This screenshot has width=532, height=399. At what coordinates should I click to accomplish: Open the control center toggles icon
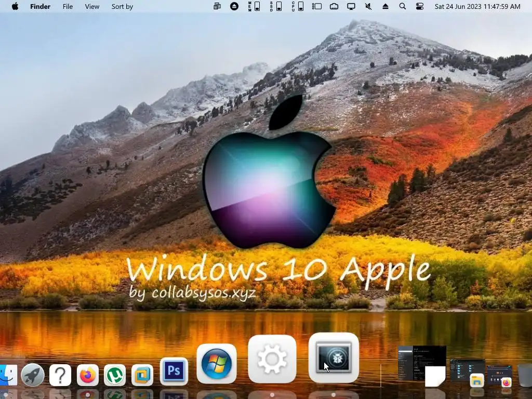click(420, 6)
